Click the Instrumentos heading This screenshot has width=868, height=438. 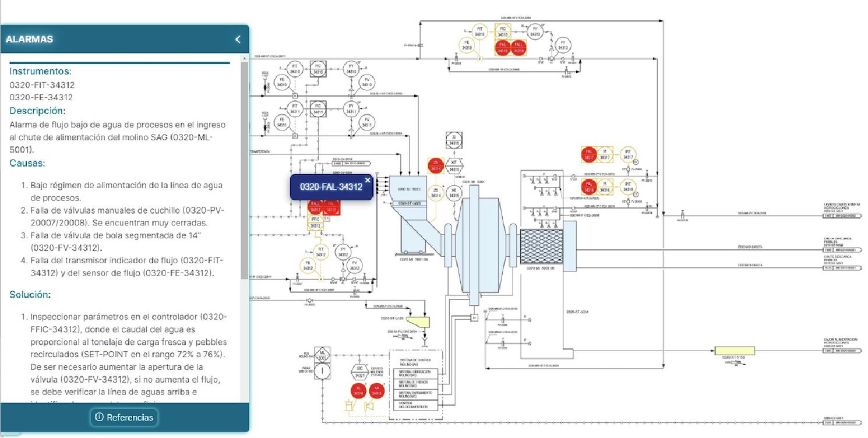(40, 72)
